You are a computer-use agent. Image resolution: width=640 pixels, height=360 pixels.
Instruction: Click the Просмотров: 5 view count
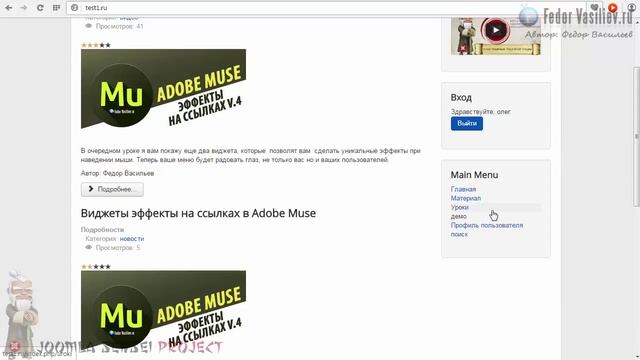(118, 248)
